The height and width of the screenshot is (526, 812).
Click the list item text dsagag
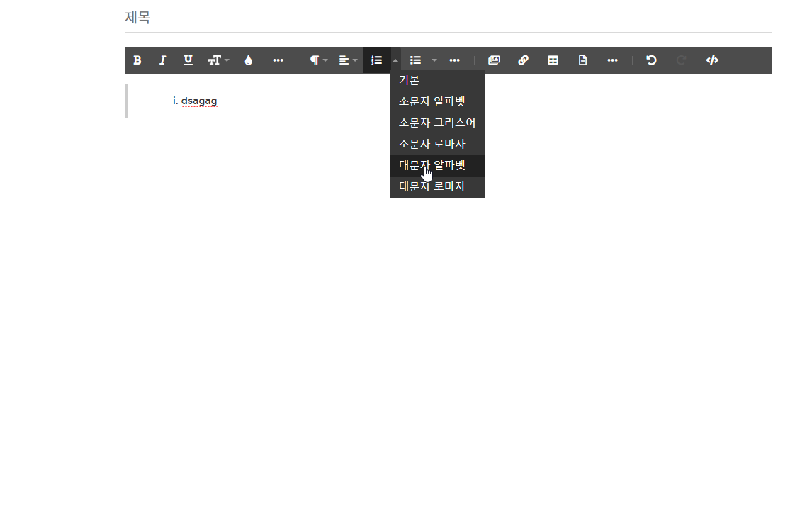[199, 101]
